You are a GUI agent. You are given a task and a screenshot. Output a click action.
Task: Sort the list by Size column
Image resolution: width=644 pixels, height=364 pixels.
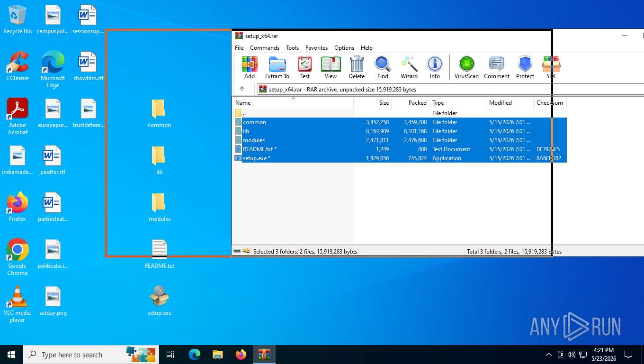pos(373,103)
